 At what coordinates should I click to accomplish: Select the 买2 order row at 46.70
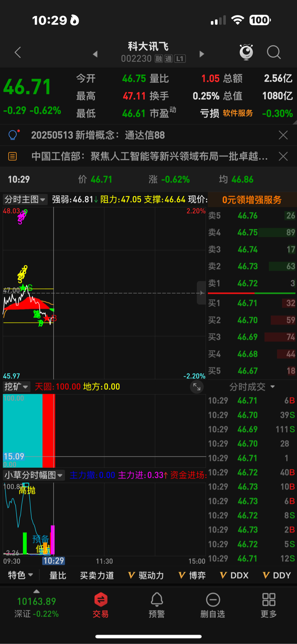coord(252,320)
